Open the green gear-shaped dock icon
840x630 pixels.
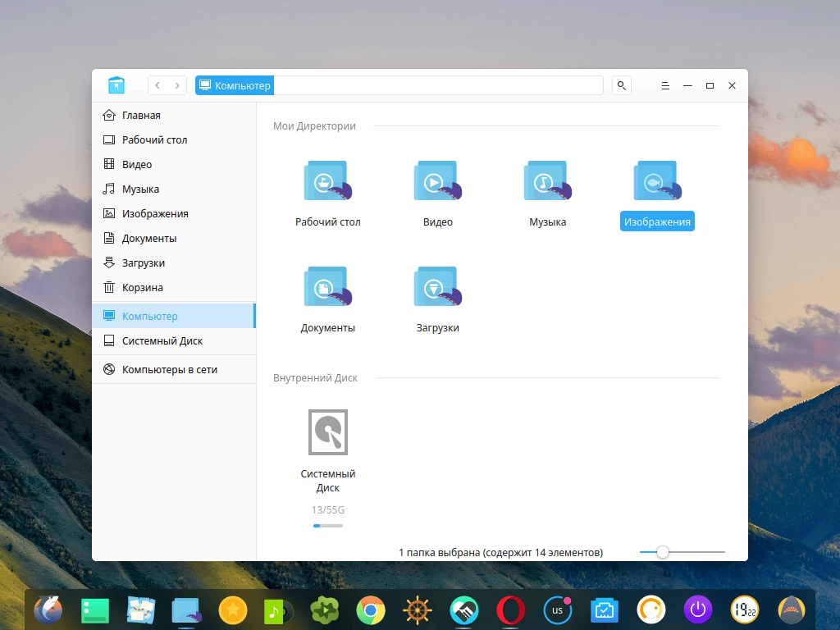click(x=325, y=610)
